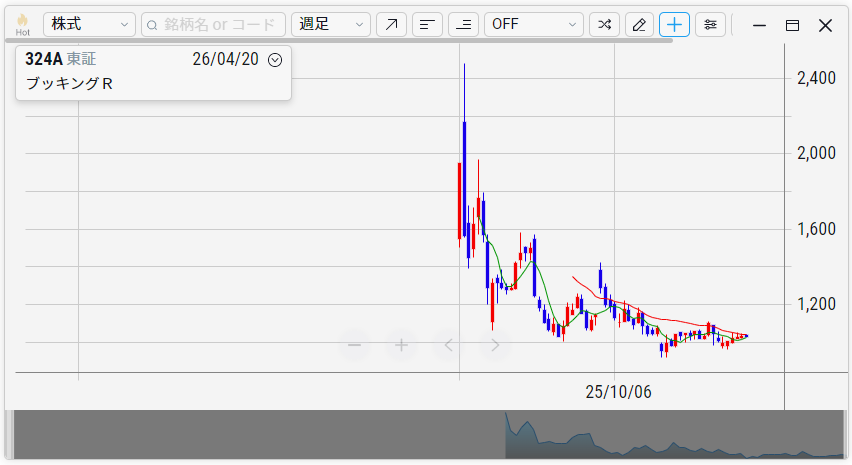Open the 週足 timeframe dropdown

tap(330, 25)
